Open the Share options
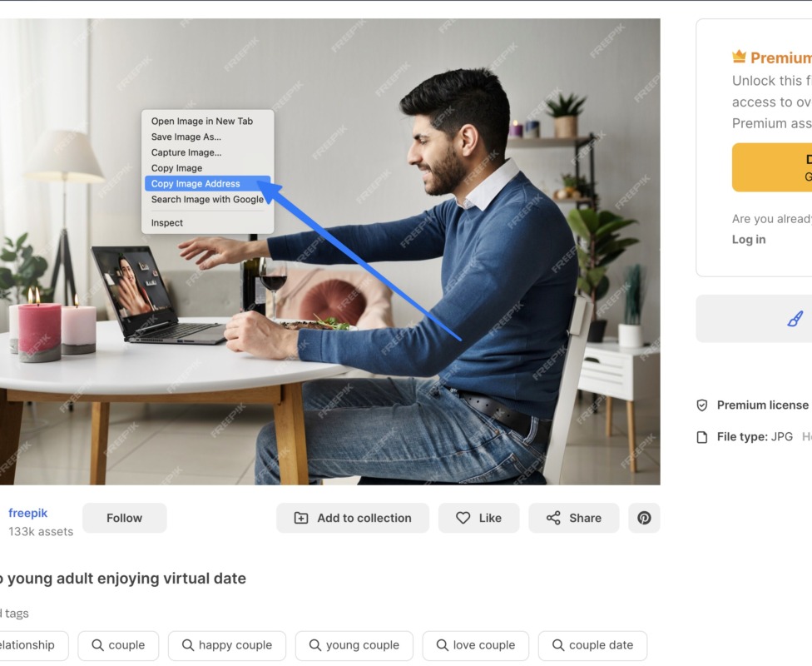 pyautogui.click(x=574, y=518)
